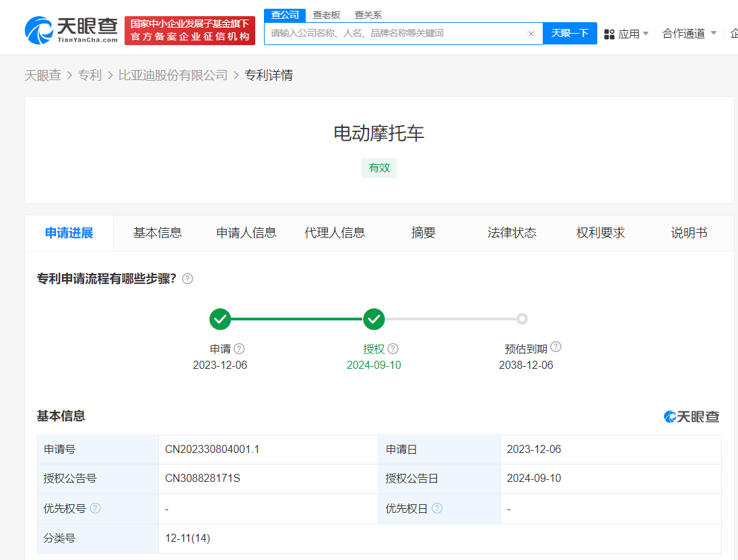Click the green checkmark for 申请 step

coord(220,318)
